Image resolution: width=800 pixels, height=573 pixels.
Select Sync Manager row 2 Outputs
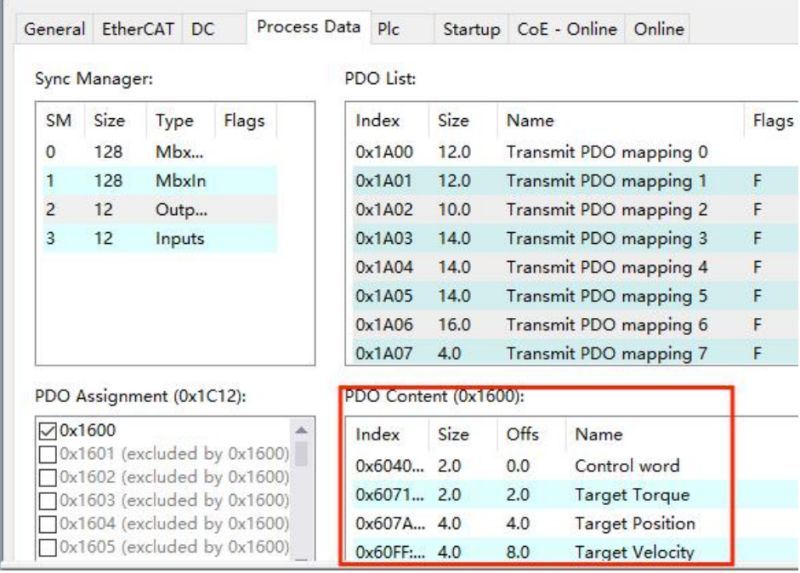click(160, 210)
